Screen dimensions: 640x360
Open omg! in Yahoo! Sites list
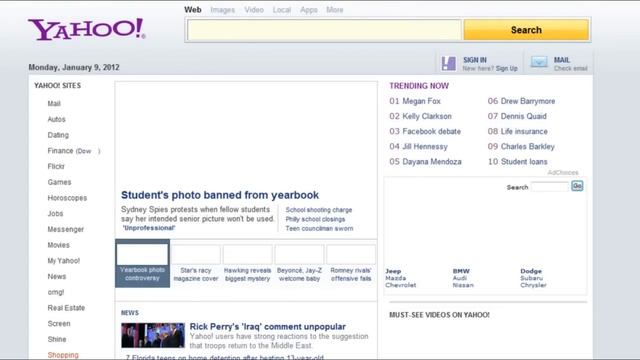tap(56, 292)
